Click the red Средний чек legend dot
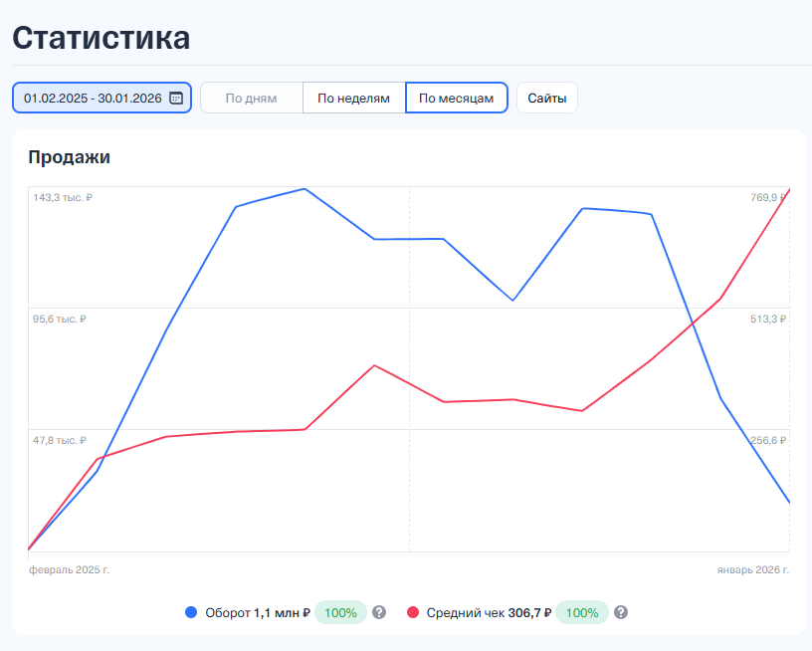 pyautogui.click(x=413, y=612)
